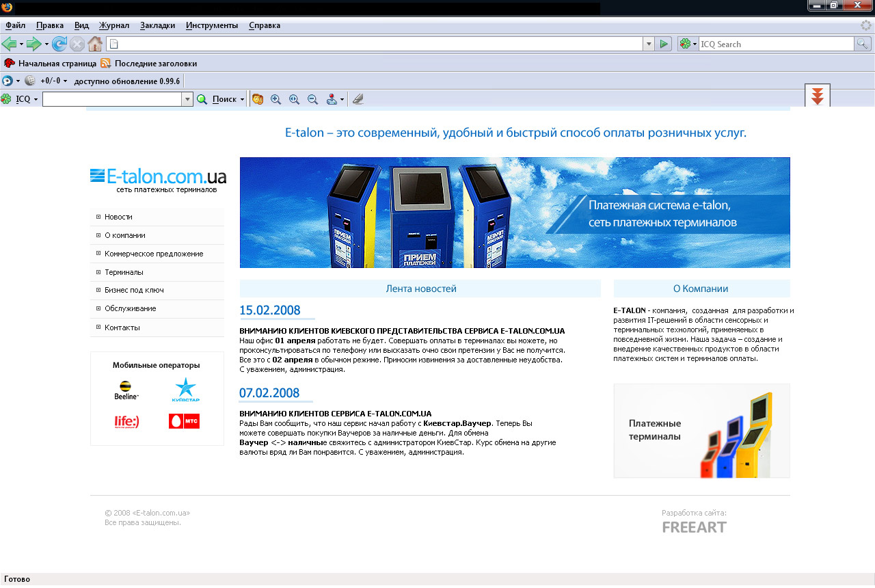The height and width of the screenshot is (588, 875).
Task: Open the search engine selector dropdown arrow
Action: [695, 44]
